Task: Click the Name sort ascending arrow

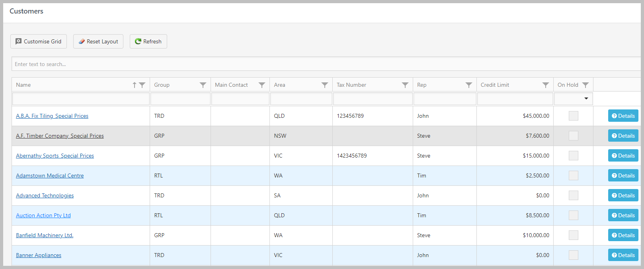Action: [x=135, y=85]
